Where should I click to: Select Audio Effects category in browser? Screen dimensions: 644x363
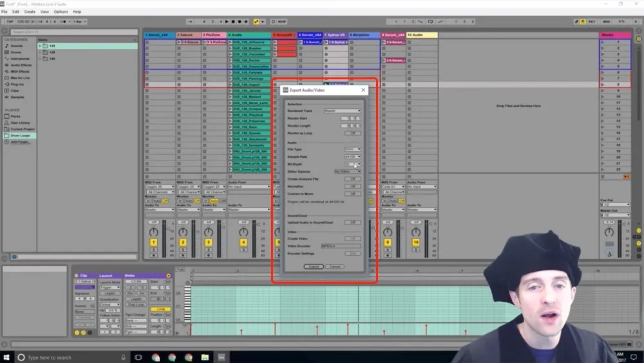click(21, 65)
